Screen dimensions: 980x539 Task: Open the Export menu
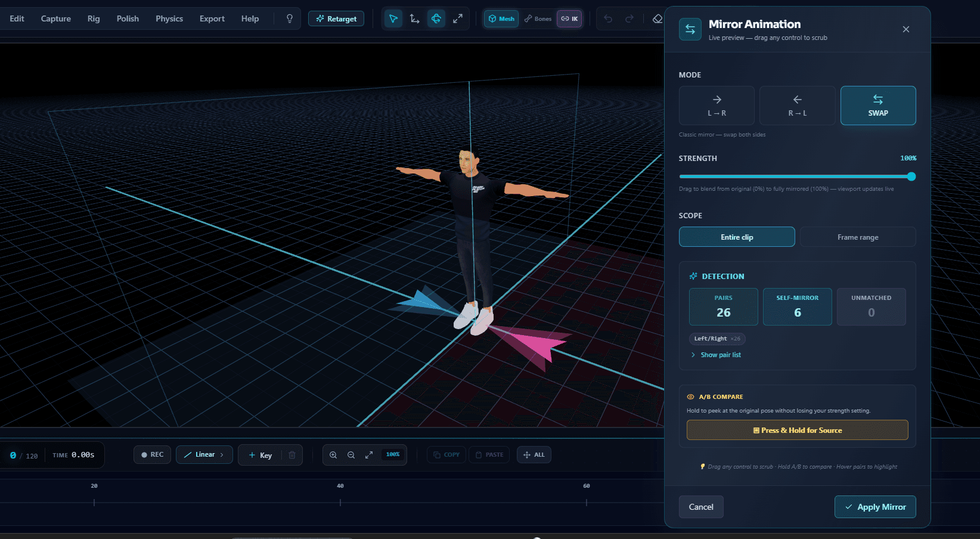212,18
